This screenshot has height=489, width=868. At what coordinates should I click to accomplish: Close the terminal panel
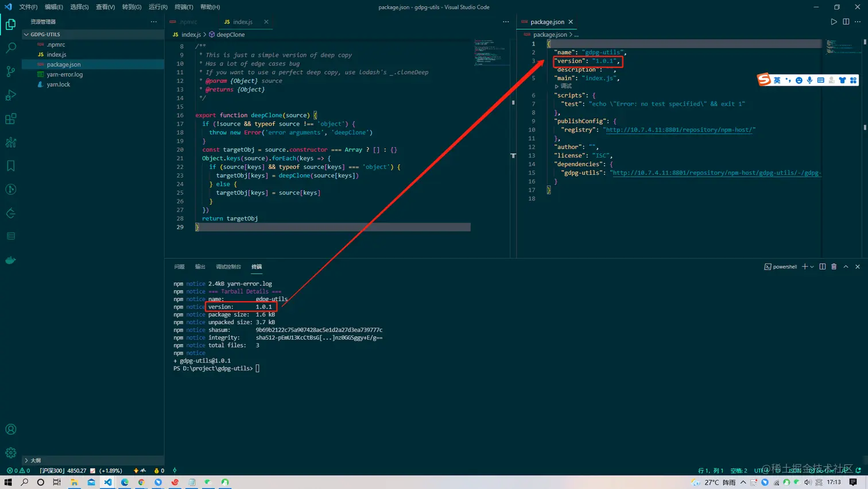(858, 267)
